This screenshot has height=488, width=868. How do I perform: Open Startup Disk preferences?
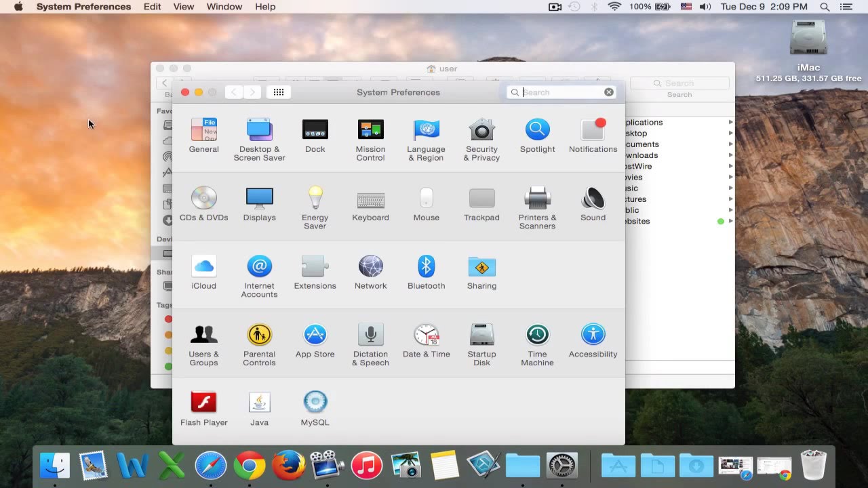click(481, 345)
